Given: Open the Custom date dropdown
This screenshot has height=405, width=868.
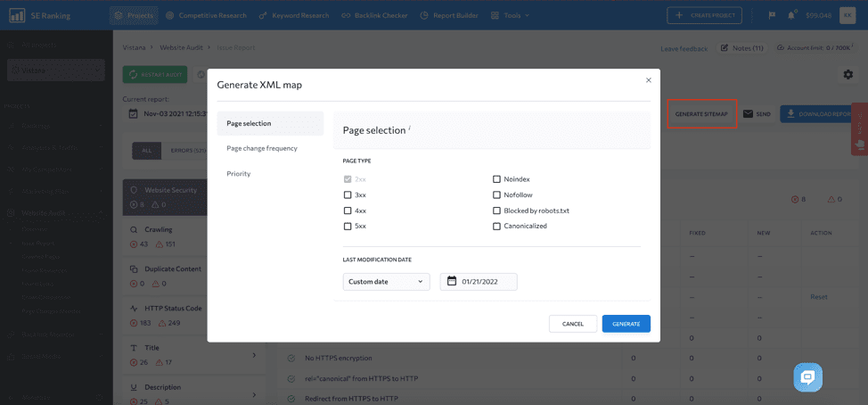Looking at the screenshot, I should click(x=387, y=282).
